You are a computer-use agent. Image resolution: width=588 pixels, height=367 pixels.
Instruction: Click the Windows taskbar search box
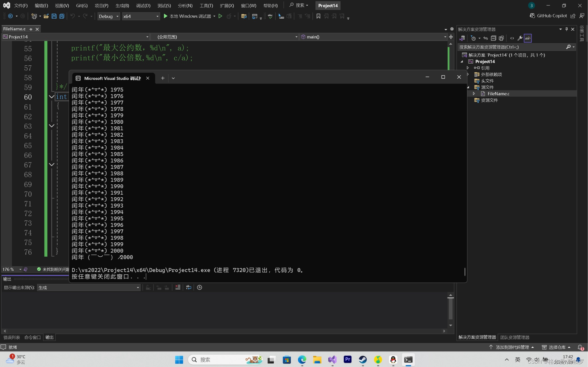tap(226, 360)
